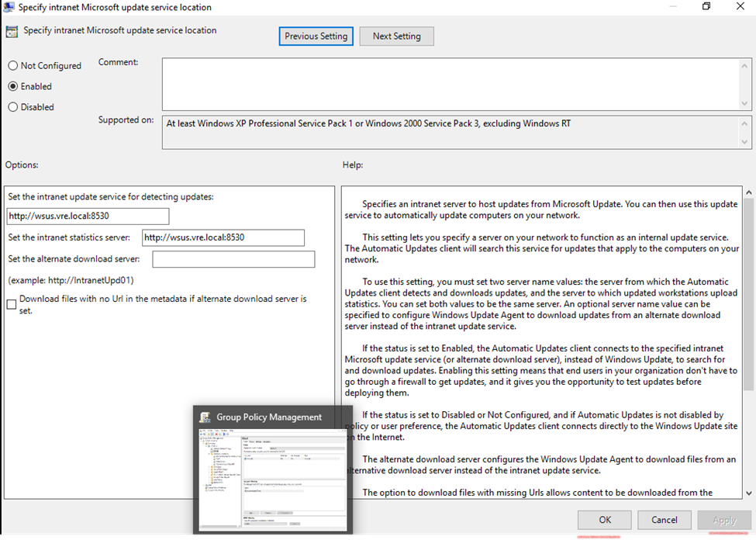Viewport: 756px width, 540px height.
Task: Select the Enabled radio button
Action: (13, 87)
